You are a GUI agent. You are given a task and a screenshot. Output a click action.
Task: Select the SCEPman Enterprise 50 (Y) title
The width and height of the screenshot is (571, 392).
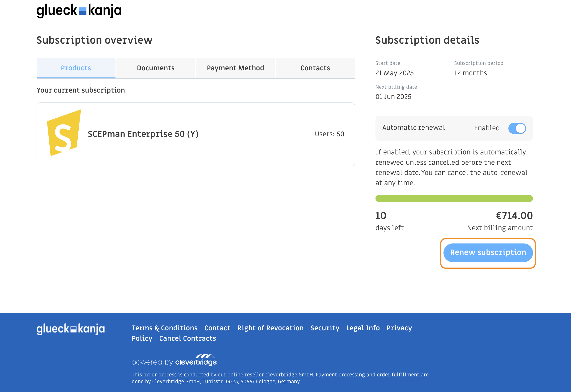point(143,134)
